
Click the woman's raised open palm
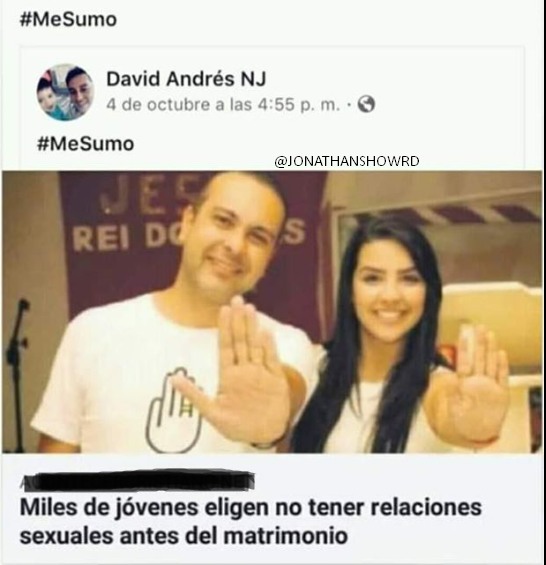pos(469,389)
